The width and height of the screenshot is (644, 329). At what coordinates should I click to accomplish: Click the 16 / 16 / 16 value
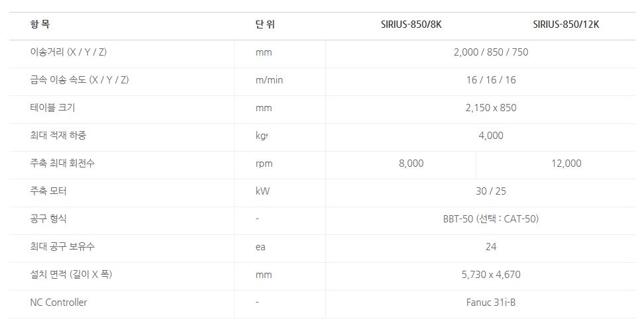[x=490, y=80]
